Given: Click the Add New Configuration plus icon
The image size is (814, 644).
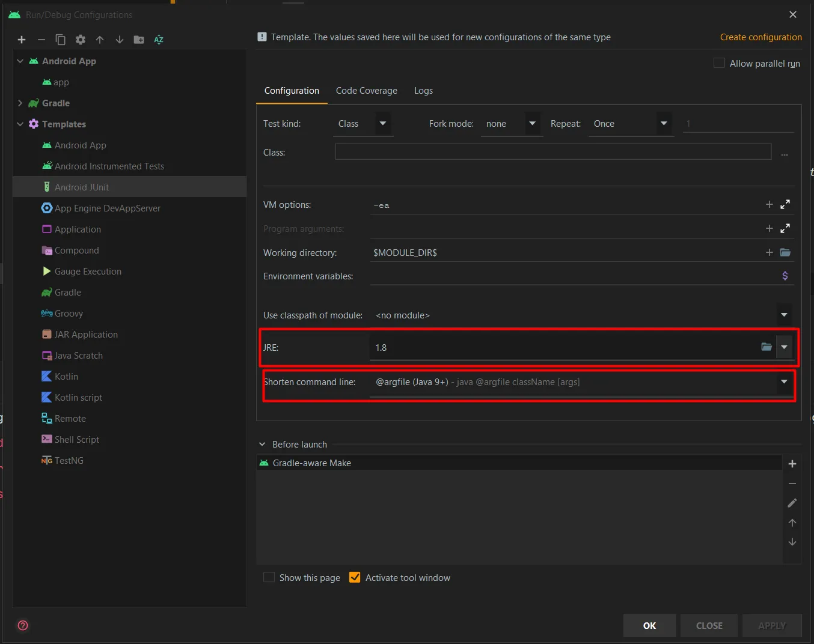Looking at the screenshot, I should coord(22,40).
